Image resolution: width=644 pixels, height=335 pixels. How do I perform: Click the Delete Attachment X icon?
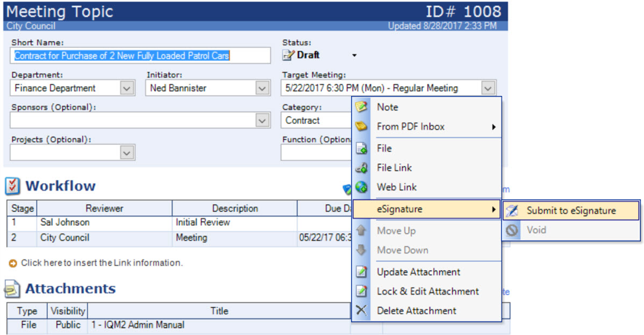(361, 311)
